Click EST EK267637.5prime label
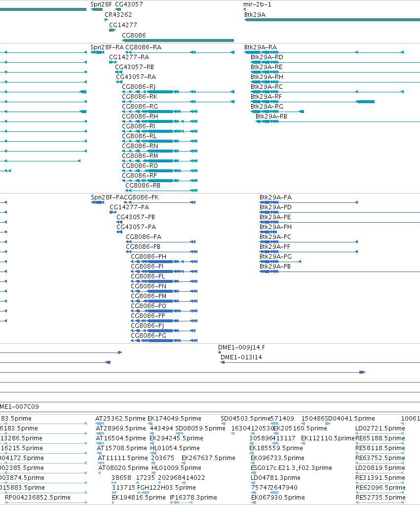The image size is (420, 505). click(x=208, y=458)
